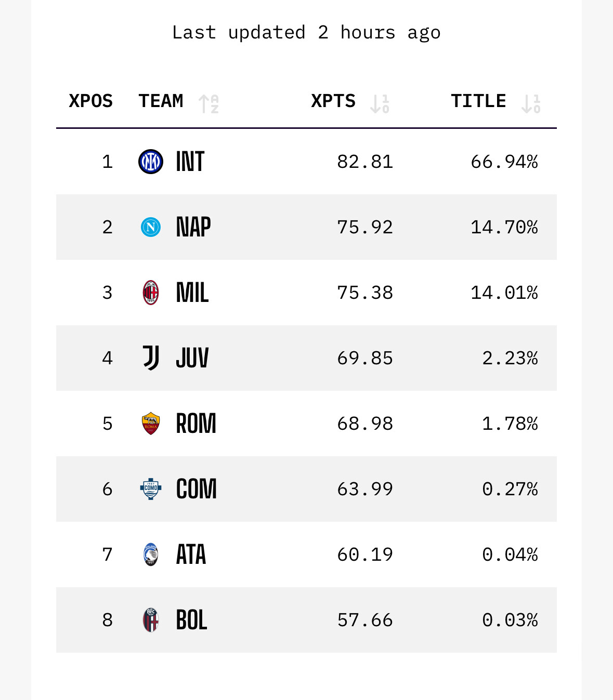Screen dimensions: 613x700
Task: Click the TEAM column header label
Action: 161,101
